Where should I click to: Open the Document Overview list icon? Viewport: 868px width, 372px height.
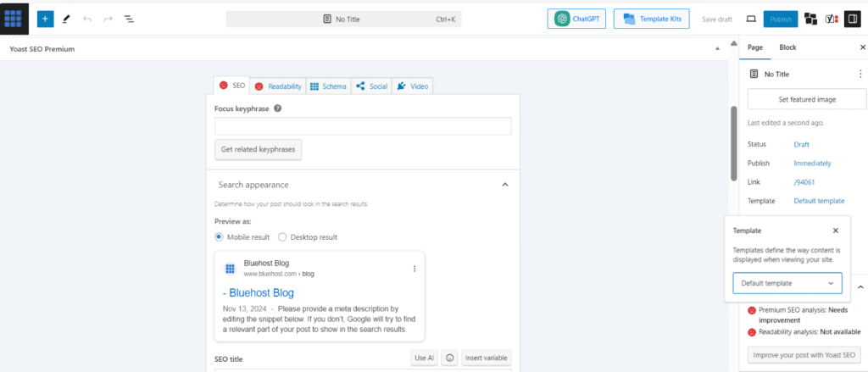(129, 19)
